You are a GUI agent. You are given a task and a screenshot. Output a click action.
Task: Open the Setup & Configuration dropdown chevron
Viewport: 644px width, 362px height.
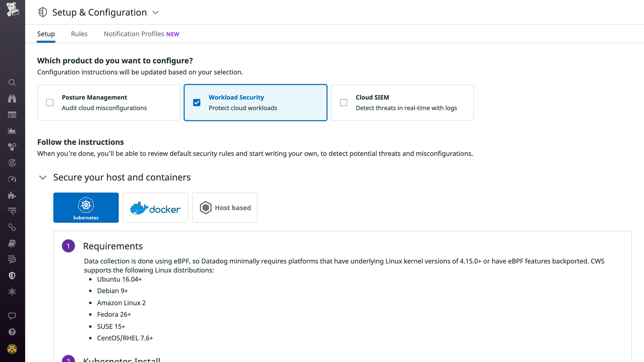point(155,13)
